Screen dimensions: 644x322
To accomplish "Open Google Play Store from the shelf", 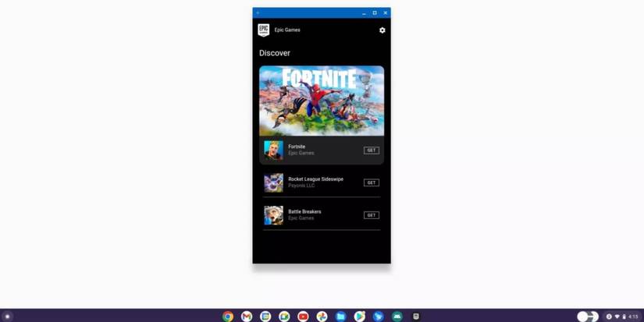I will tap(359, 317).
